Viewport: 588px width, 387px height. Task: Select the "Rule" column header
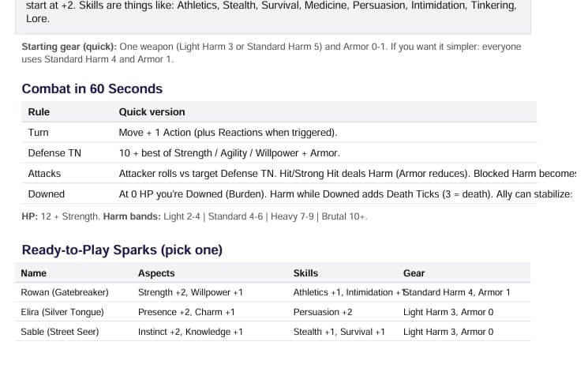[x=39, y=112]
